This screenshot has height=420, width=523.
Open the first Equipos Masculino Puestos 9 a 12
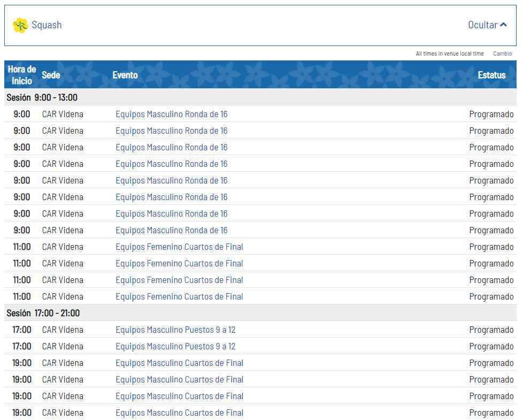coord(175,330)
